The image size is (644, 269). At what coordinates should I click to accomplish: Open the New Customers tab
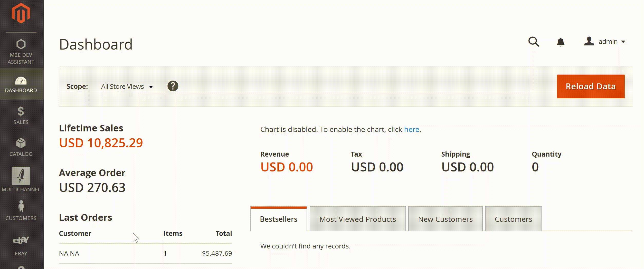click(445, 219)
